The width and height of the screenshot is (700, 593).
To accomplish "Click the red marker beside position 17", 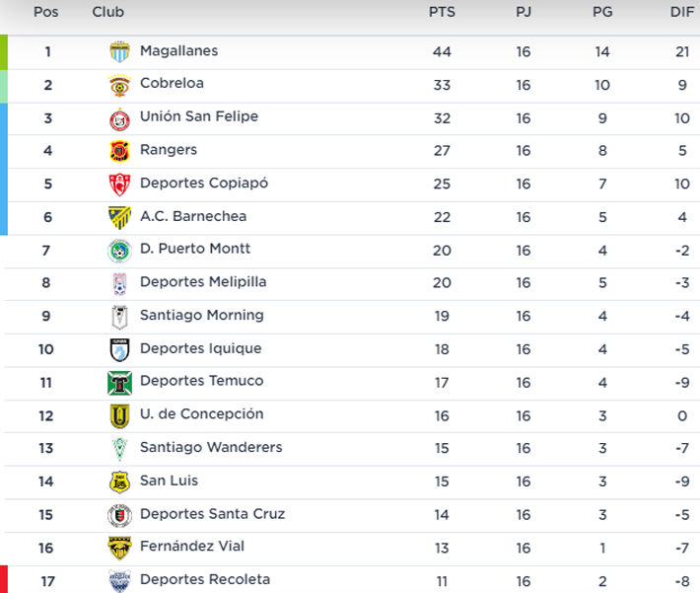I will 4,580.
